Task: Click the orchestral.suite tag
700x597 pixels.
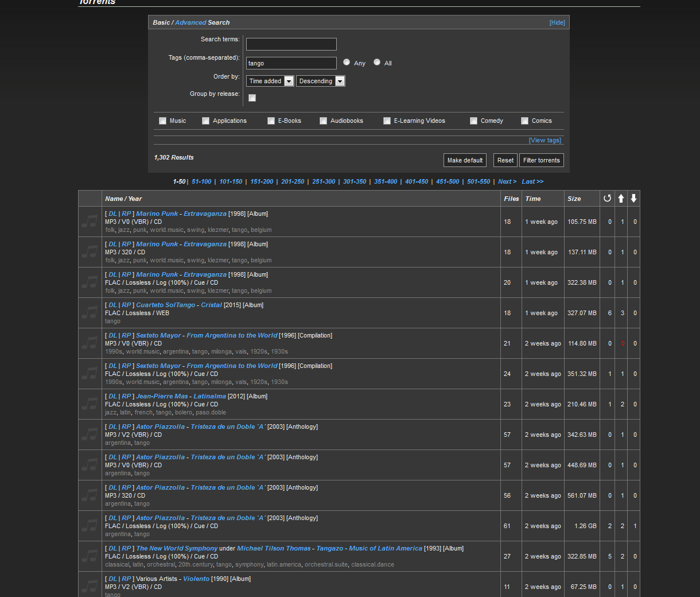Action: [x=326, y=564]
